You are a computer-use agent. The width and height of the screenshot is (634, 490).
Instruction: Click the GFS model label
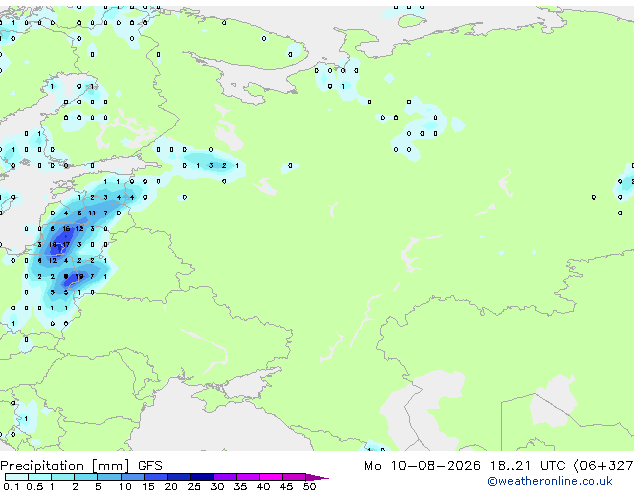pyautogui.click(x=150, y=466)
